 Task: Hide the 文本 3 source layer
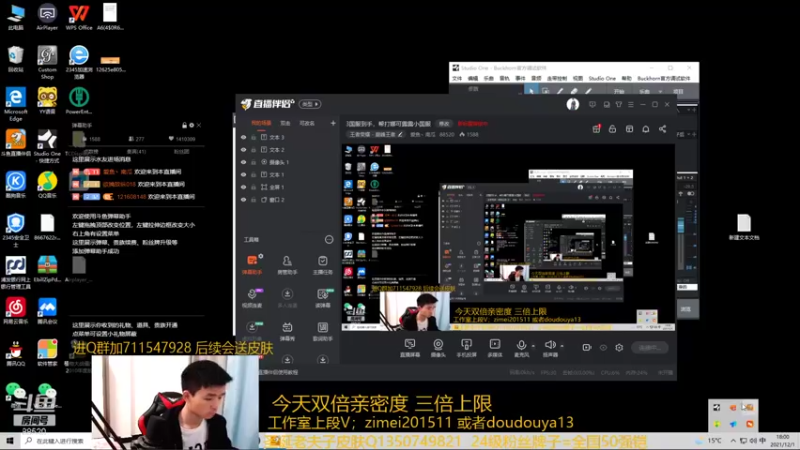click(x=243, y=137)
